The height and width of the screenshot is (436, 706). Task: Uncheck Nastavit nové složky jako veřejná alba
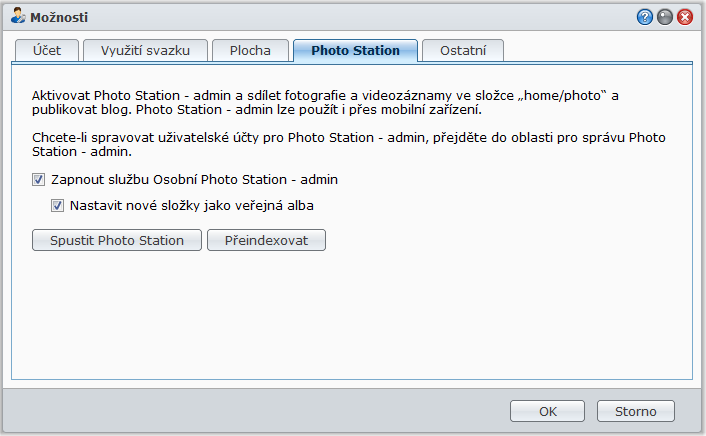[57, 206]
